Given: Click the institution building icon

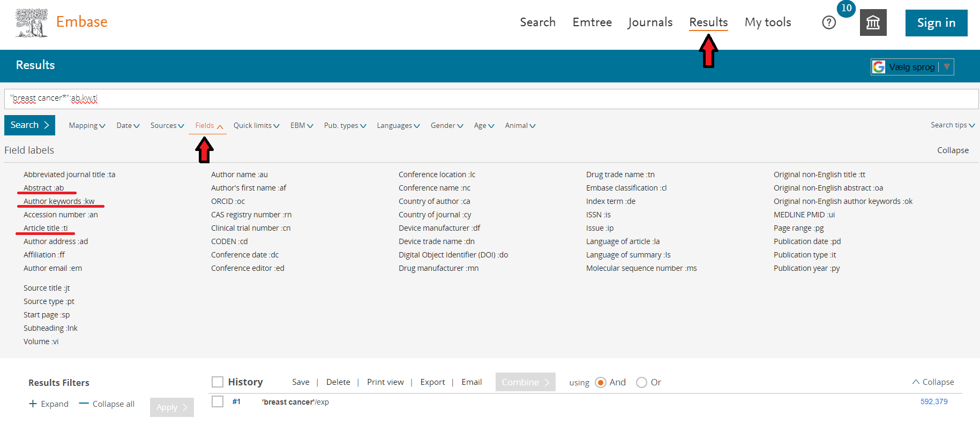Looking at the screenshot, I should click(x=873, y=22).
